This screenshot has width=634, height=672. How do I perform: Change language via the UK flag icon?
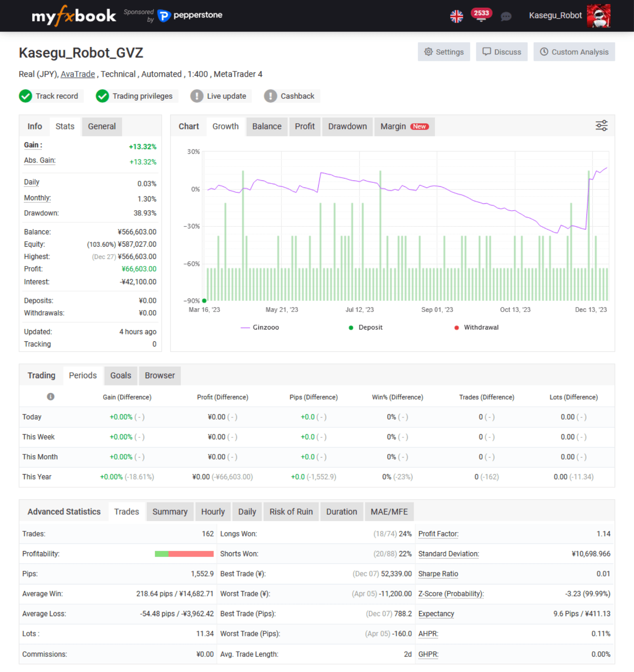pos(456,16)
